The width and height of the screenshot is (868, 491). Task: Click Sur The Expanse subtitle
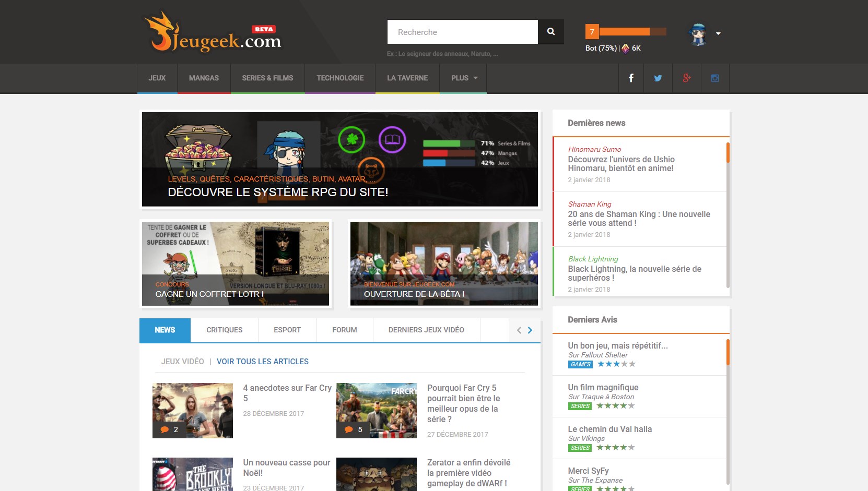pyautogui.click(x=595, y=480)
